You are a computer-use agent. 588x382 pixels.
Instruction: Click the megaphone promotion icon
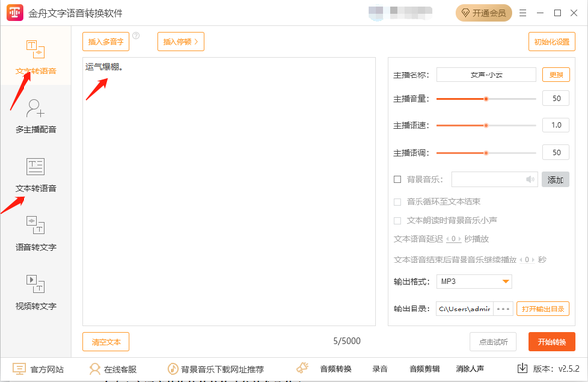pos(302,368)
